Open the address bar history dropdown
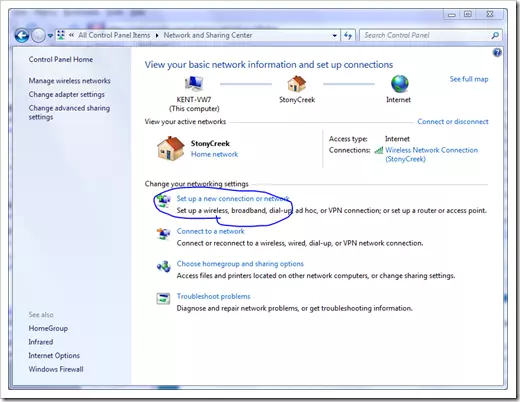This screenshot has height=402, width=520. point(334,35)
